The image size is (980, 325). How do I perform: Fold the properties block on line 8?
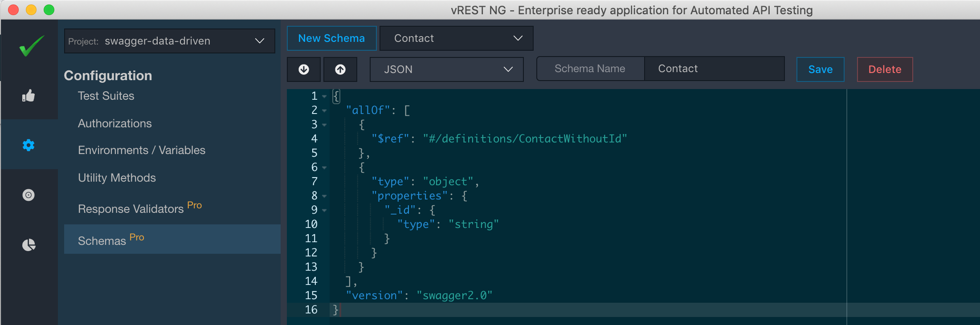click(324, 196)
